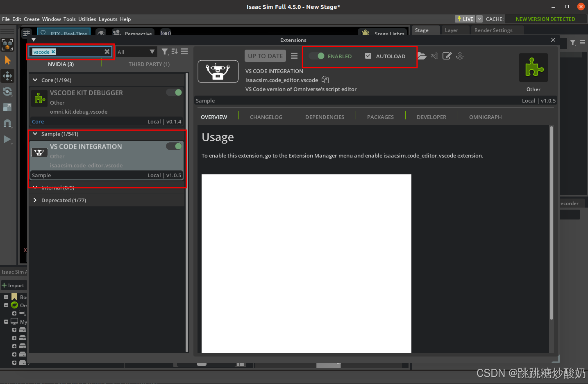Viewport: 588px width, 384px height.
Task: Open the Window menu
Action: coord(51,19)
